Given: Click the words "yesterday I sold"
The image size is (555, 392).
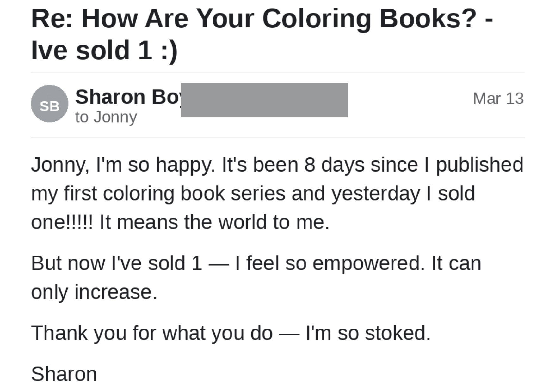Looking at the screenshot, I should click(x=403, y=193).
